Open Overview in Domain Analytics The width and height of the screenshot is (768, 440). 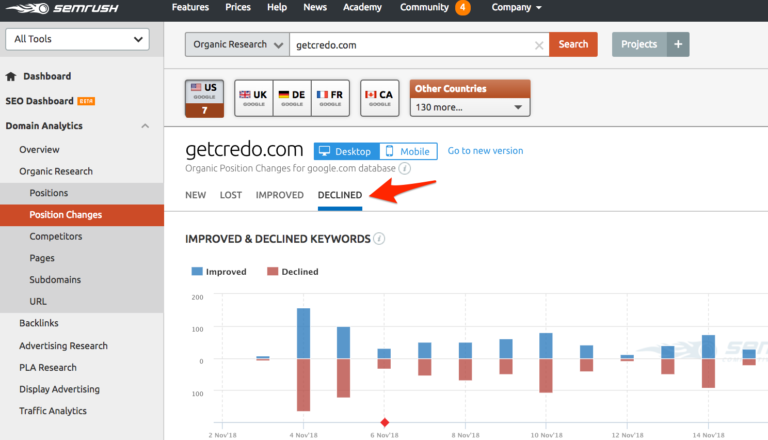coord(39,149)
